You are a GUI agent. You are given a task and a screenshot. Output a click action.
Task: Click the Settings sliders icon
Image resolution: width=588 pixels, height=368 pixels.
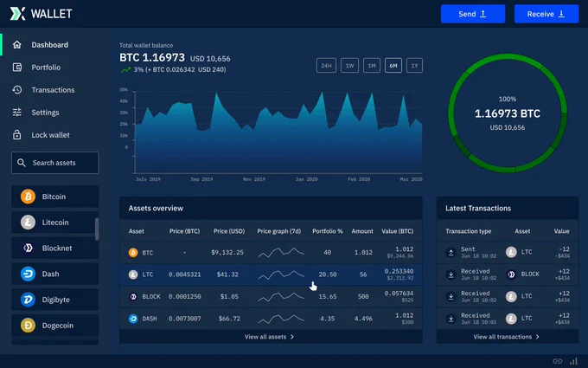(17, 113)
